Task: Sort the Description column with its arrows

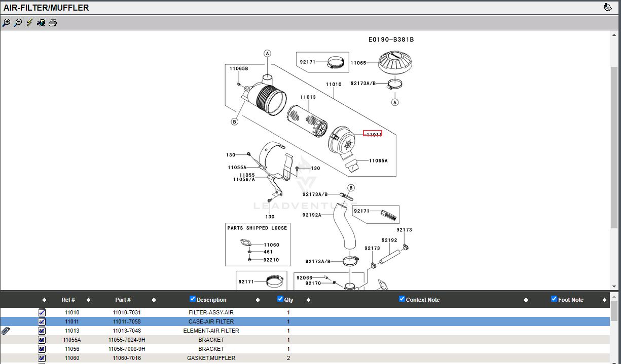Action: click(258, 300)
